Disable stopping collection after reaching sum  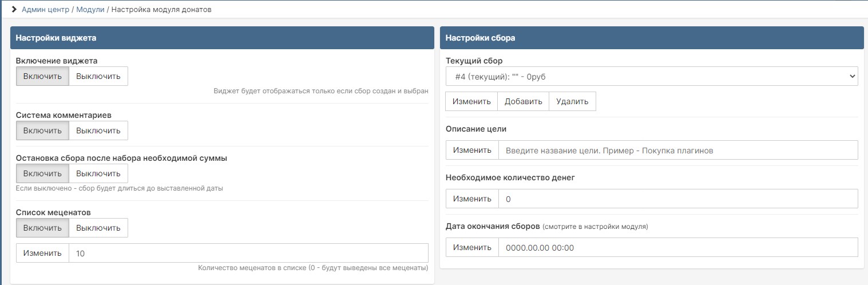98,173
